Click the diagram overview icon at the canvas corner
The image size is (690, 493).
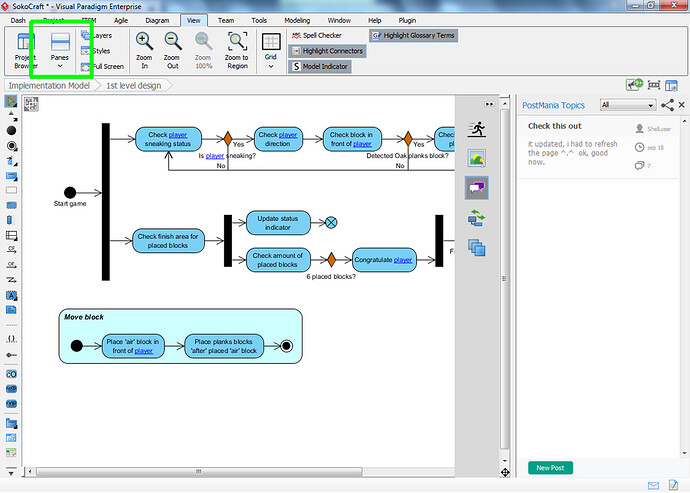coord(31,104)
